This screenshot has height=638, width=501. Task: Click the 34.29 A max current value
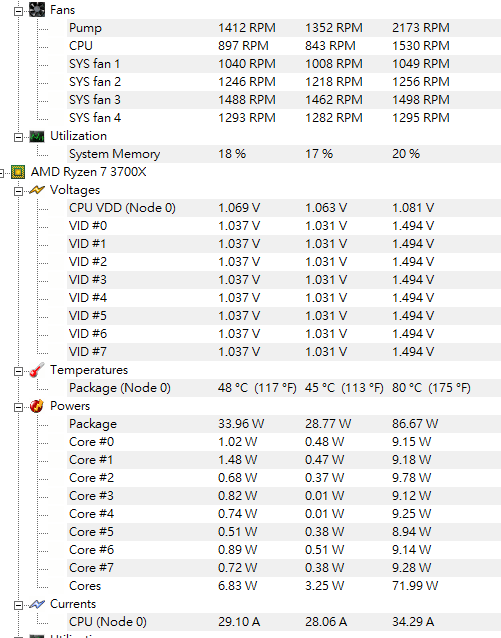click(413, 622)
